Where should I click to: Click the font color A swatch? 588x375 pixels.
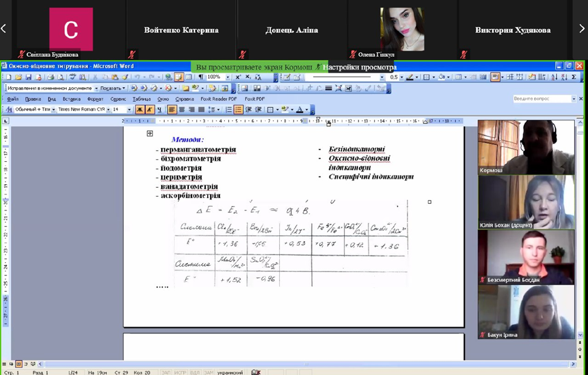pos(300,110)
